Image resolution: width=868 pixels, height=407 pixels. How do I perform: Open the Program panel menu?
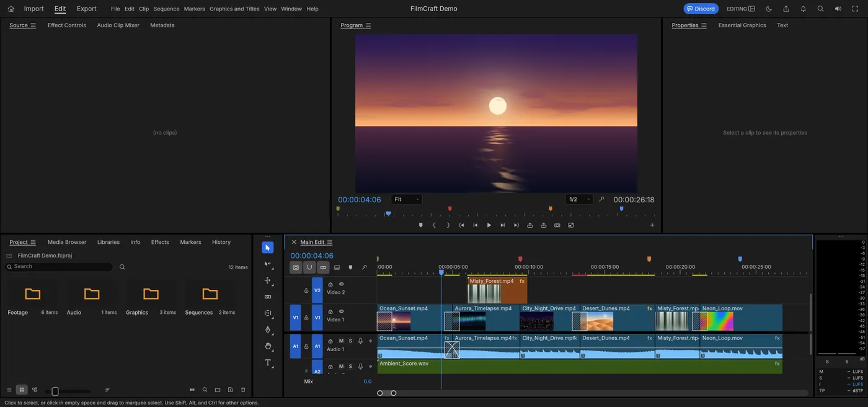click(x=368, y=25)
